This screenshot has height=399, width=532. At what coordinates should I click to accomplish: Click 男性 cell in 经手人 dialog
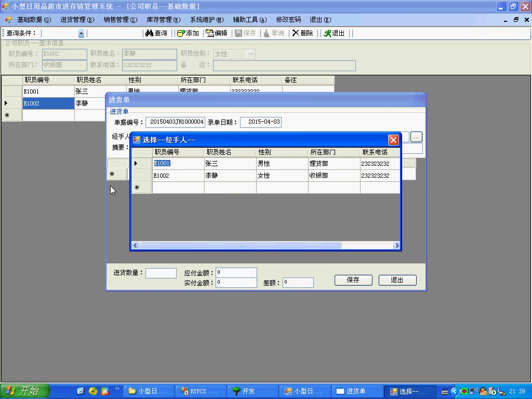coord(282,164)
